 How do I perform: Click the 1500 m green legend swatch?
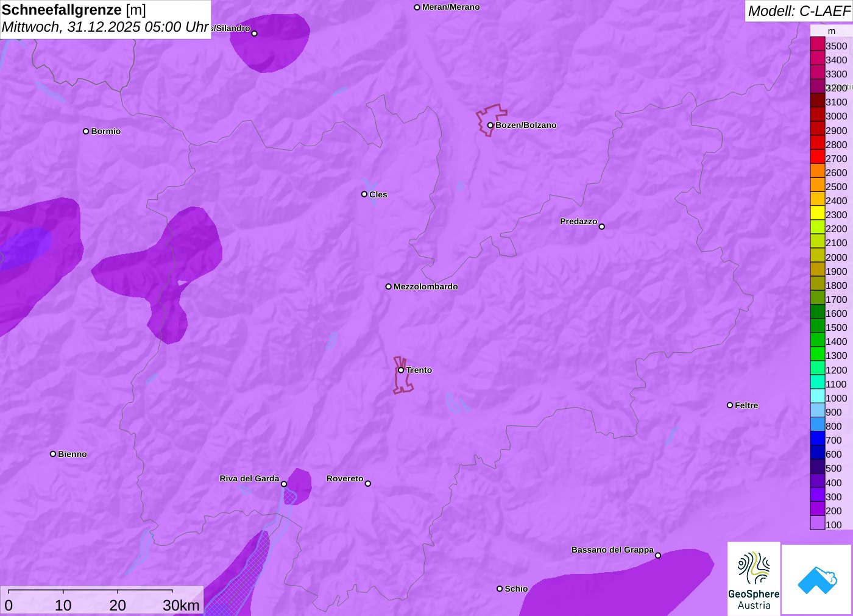pos(818,326)
